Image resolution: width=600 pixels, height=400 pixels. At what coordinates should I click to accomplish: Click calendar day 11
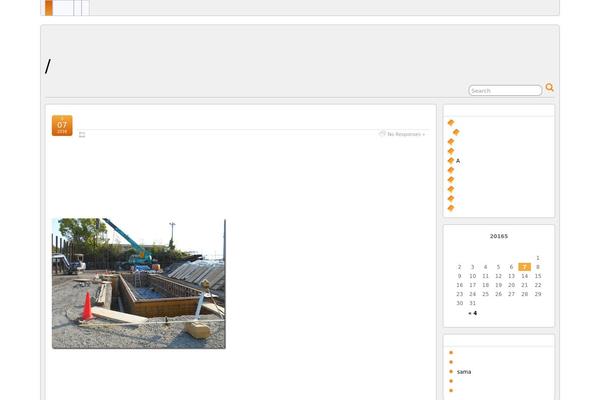click(x=486, y=276)
